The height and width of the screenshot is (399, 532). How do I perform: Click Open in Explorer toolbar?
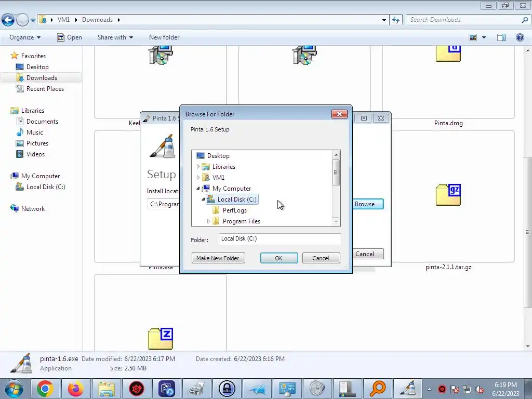[70, 37]
